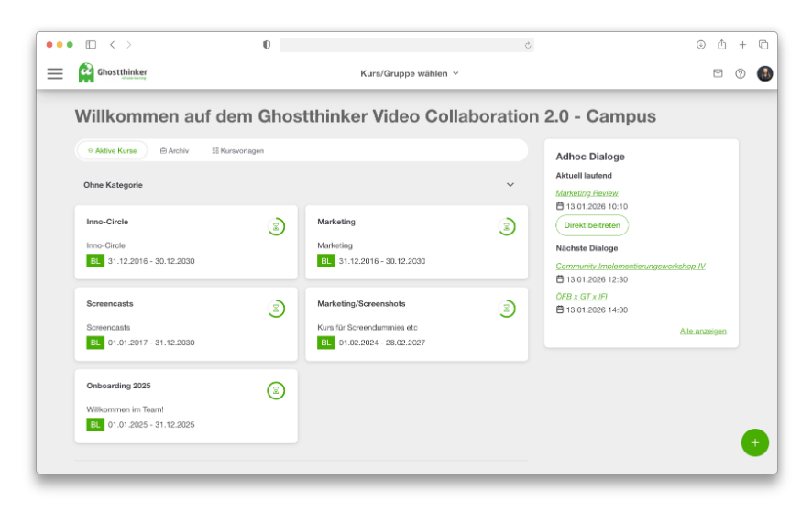812x512 pixels.
Task: Toggle the browser sidebar icon
Action: [x=91, y=45]
